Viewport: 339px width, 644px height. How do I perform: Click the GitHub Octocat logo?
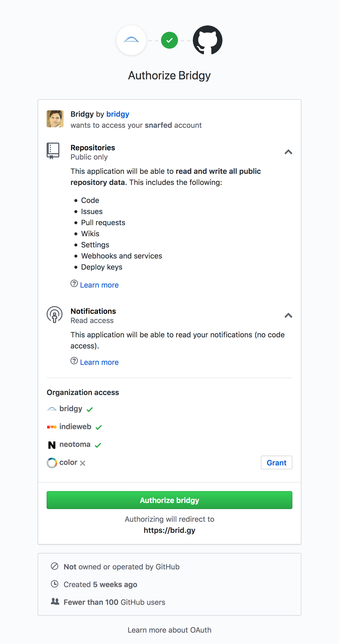208,40
